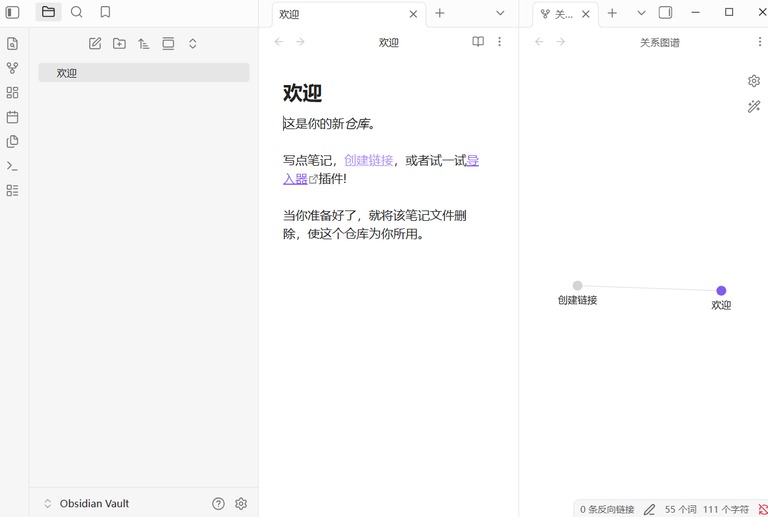Toggle editing mode pencil in status bar
Viewport: 768px width, 517px height.
[x=649, y=510]
